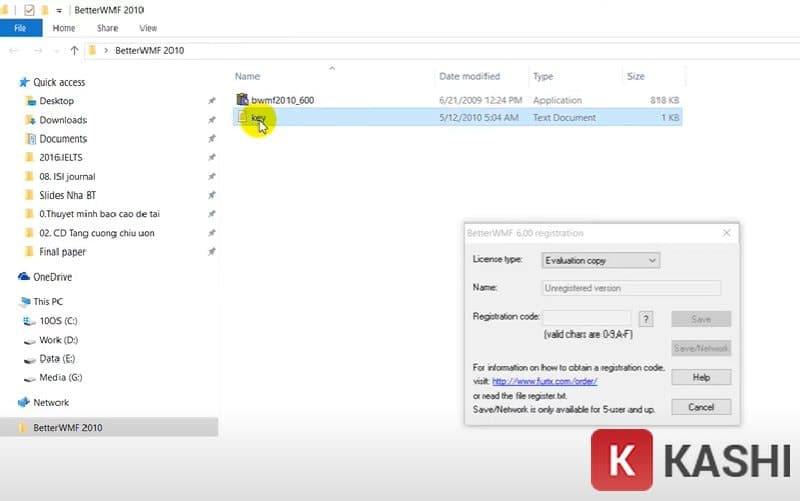The height and width of the screenshot is (501, 800).
Task: Open the Media (G:) drive
Action: tap(61, 378)
